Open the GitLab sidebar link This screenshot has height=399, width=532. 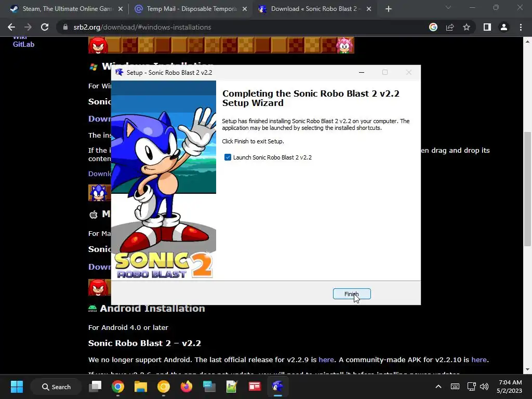coord(23,44)
